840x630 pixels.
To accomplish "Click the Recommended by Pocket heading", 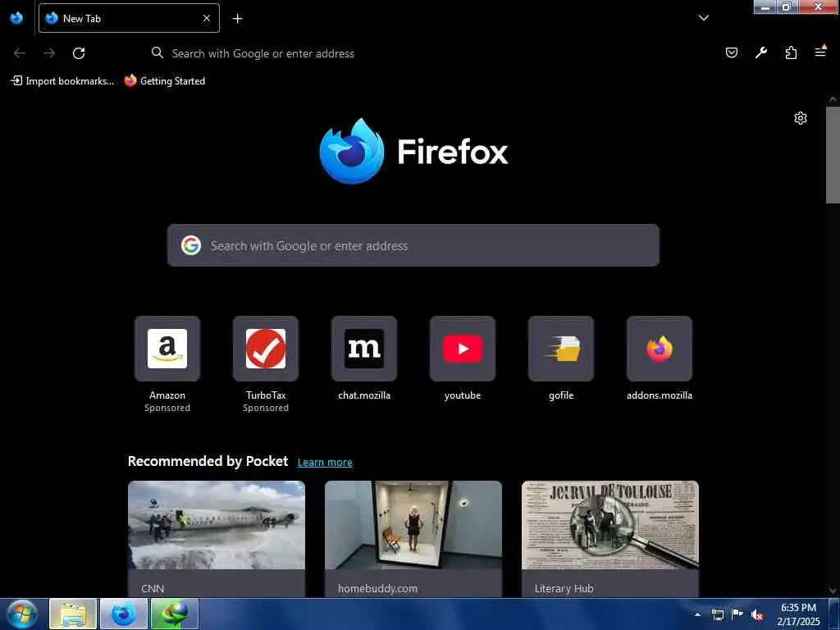I will 208,461.
